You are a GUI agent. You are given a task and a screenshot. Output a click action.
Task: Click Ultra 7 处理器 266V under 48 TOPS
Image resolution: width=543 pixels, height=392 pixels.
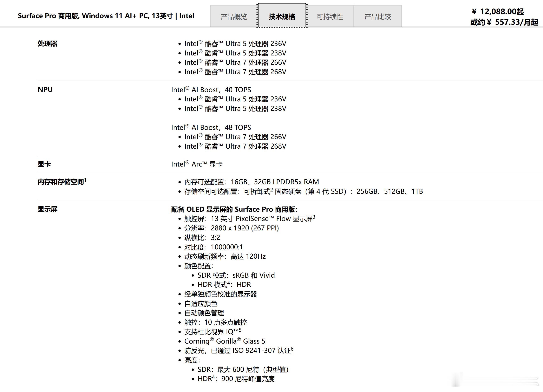[235, 137]
